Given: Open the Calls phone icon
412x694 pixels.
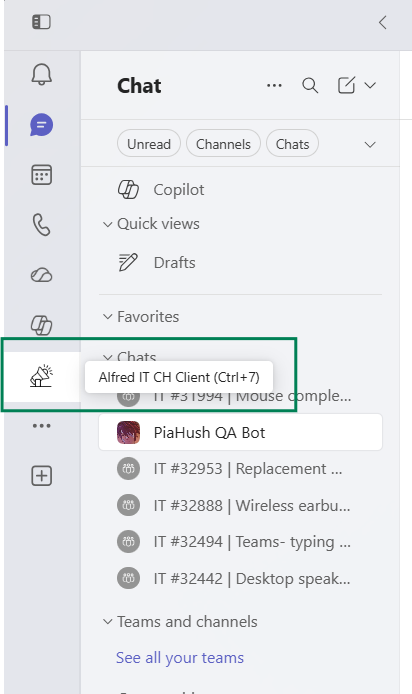Looking at the screenshot, I should tap(42, 225).
